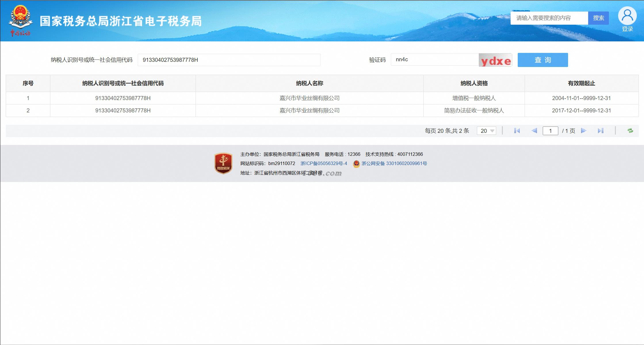Open the 浙ICP备05056329号-4 link
644x345 pixels.
pos(324,163)
